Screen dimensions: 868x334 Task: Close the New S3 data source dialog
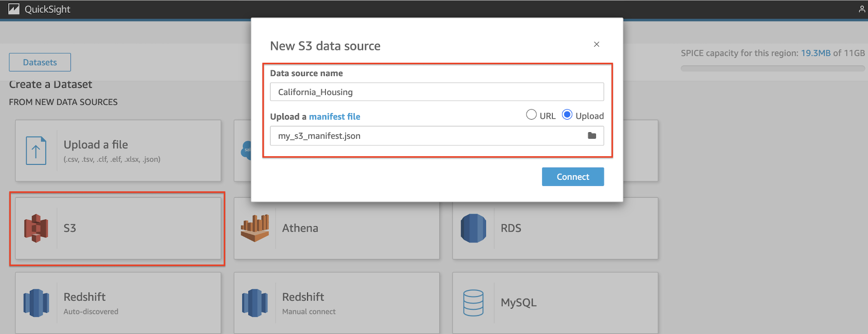click(x=596, y=44)
